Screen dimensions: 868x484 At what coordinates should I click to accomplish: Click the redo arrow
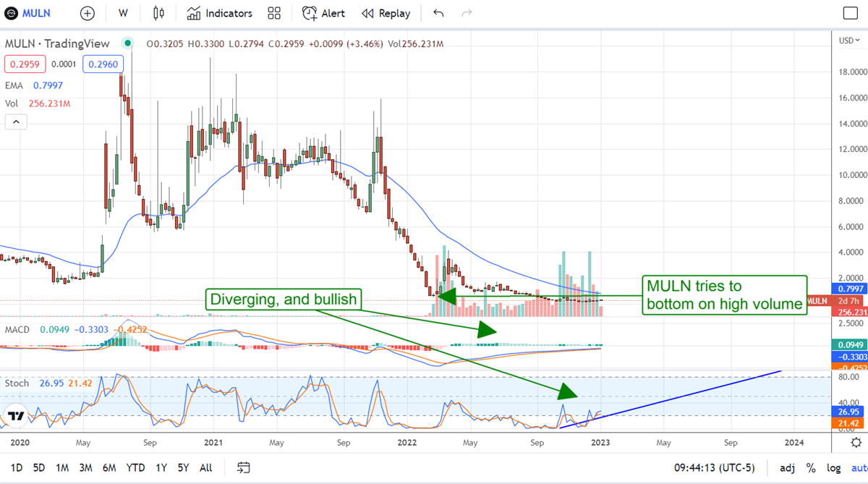467,13
